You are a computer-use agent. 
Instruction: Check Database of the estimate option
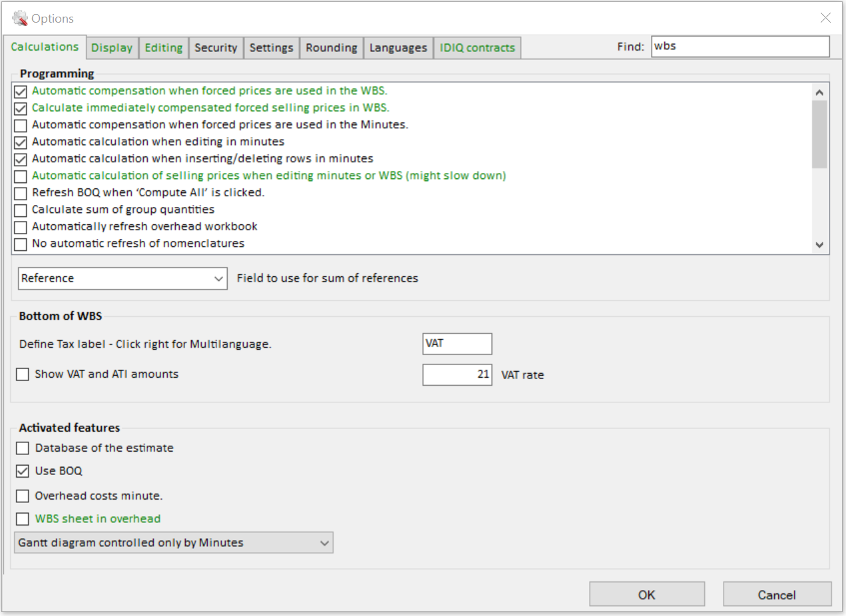point(23,448)
